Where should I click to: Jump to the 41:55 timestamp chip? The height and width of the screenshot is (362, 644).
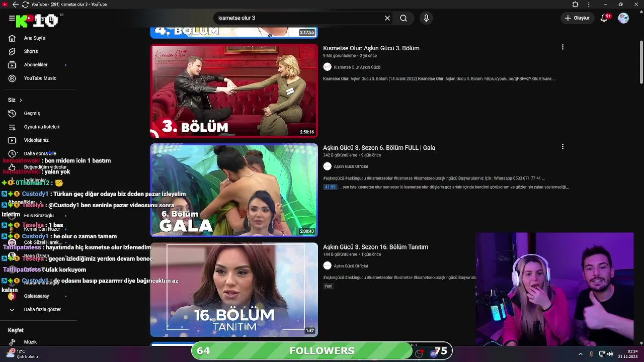(330, 187)
